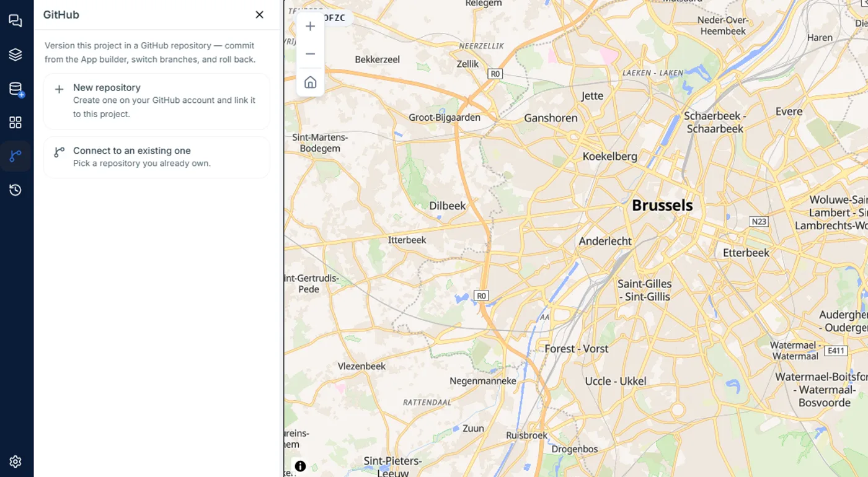The height and width of the screenshot is (477, 868).
Task: Click the Ruisbroek map label
Action: coord(527,435)
